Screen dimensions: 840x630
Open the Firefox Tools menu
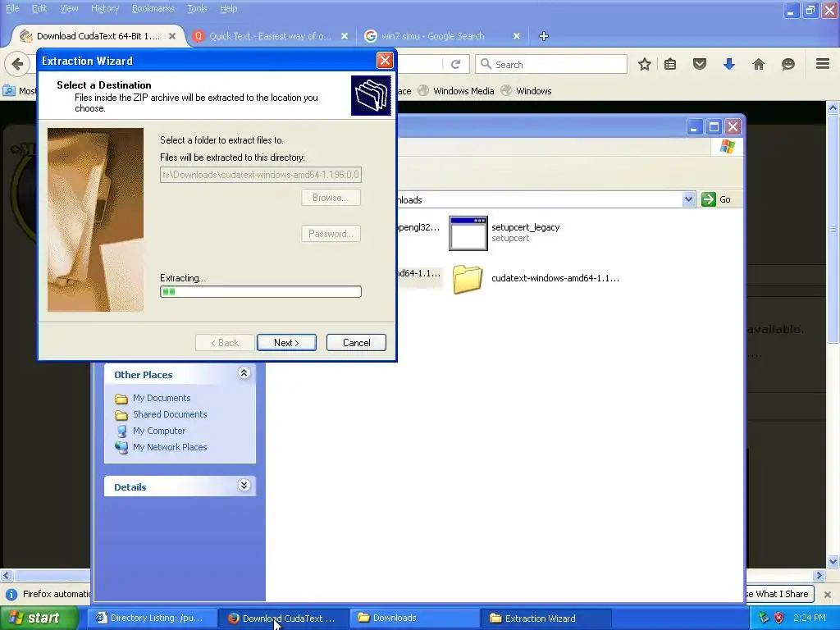tap(197, 8)
